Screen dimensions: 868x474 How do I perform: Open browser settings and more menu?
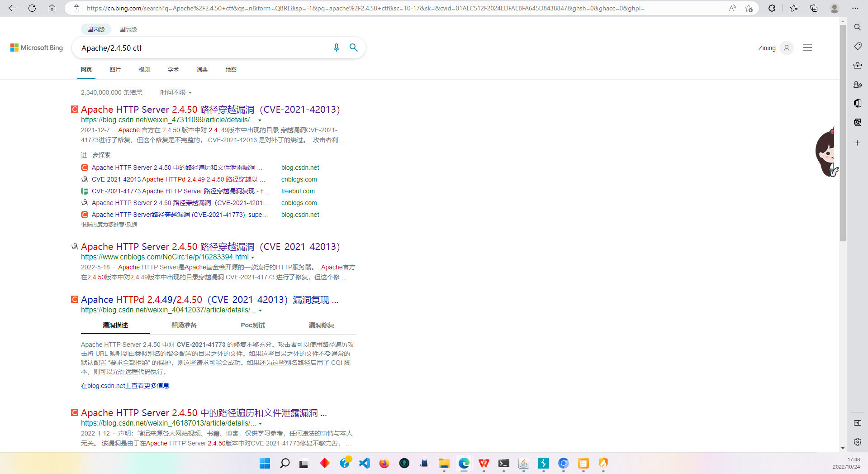pyautogui.click(x=855, y=8)
